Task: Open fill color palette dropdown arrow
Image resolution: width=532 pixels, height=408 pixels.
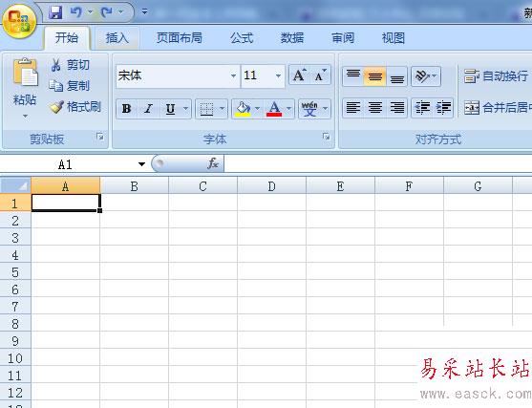Action: click(x=258, y=109)
